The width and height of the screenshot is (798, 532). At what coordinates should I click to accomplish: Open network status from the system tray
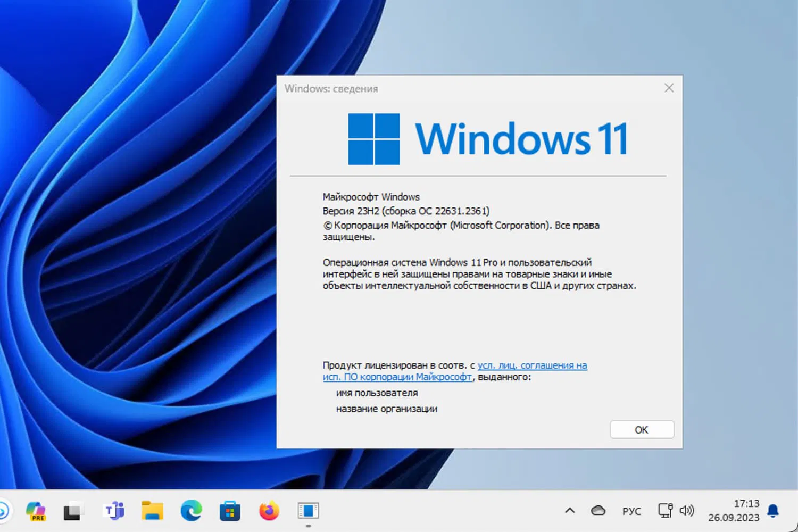point(665,511)
